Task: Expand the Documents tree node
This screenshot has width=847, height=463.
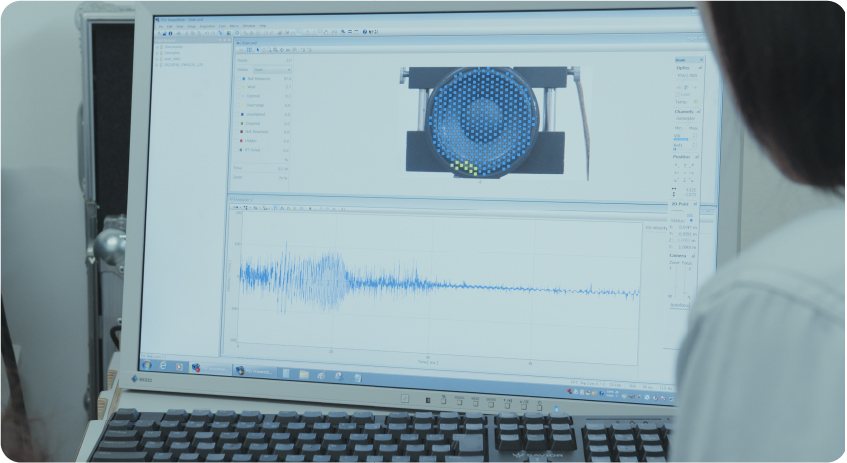Action: coord(158,47)
